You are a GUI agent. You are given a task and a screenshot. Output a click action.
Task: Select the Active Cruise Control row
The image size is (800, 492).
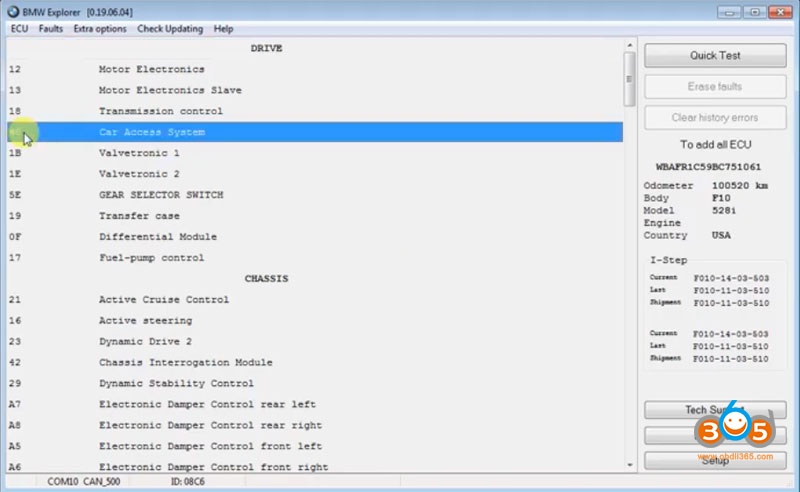click(x=315, y=300)
